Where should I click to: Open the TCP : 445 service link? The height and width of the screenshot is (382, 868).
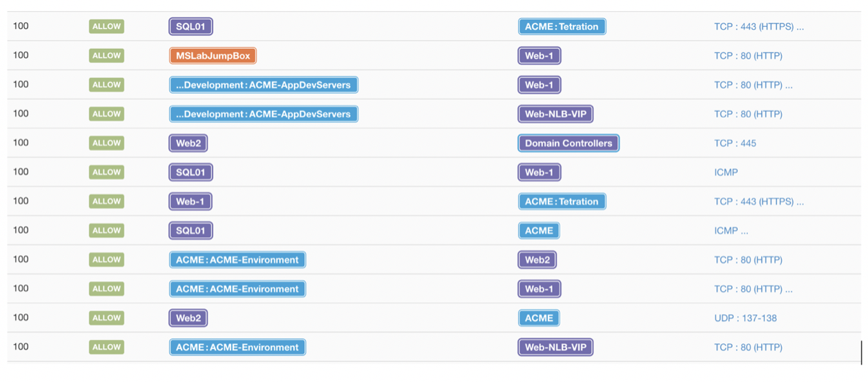[x=735, y=143]
